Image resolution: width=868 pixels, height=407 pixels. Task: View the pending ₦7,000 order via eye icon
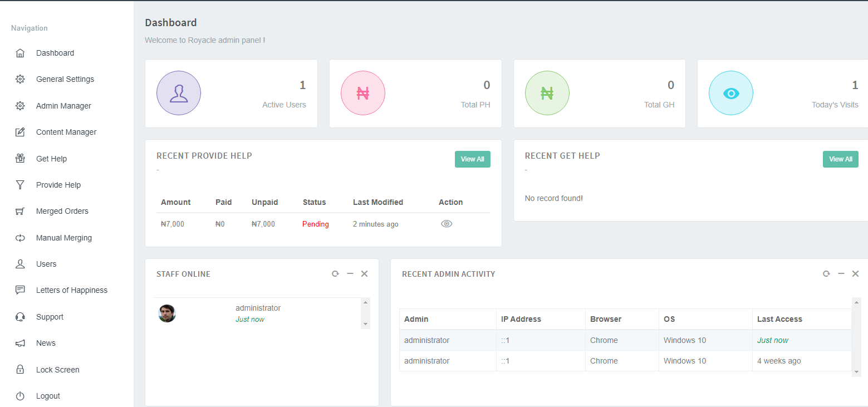point(446,224)
